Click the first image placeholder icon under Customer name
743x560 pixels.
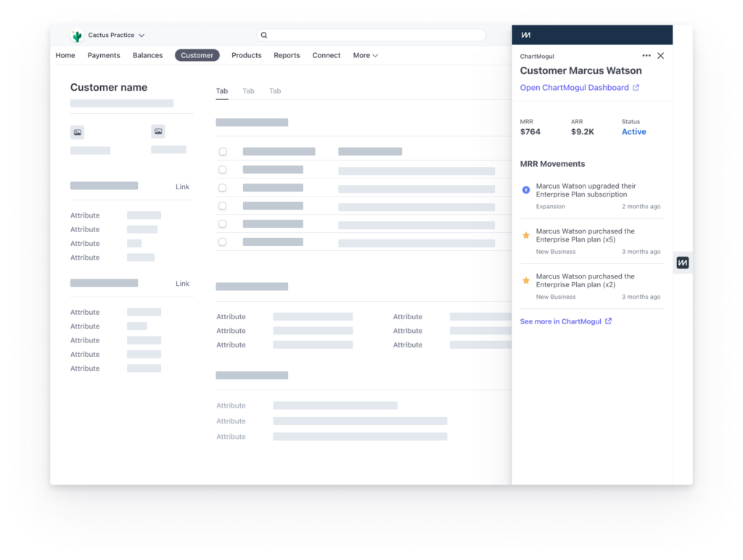[x=77, y=132]
